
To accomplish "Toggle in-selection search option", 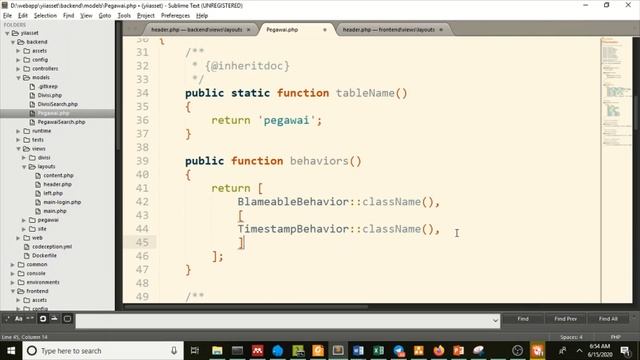I will 54,319.
